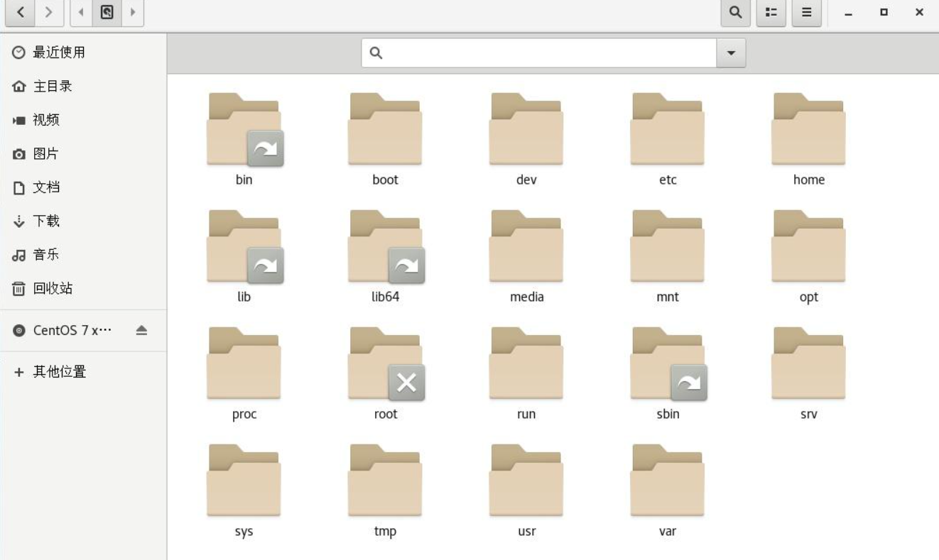The height and width of the screenshot is (560, 939).
Task: Navigate to 下载 in sidebar
Action: coord(46,221)
